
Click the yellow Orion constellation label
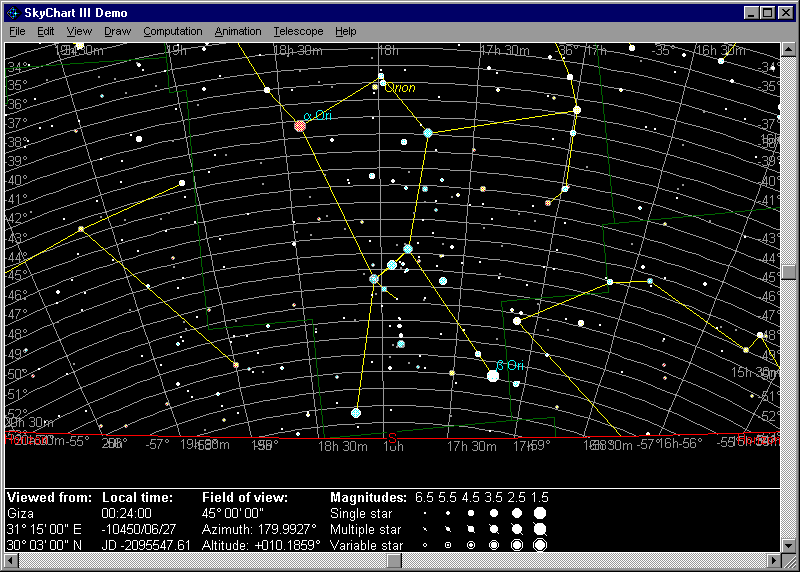pyautogui.click(x=400, y=88)
